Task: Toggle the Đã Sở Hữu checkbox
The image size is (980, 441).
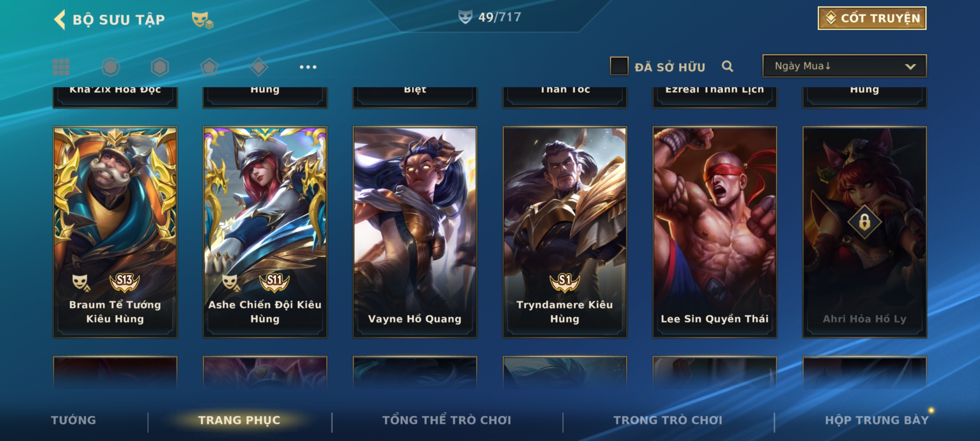Action: (619, 66)
